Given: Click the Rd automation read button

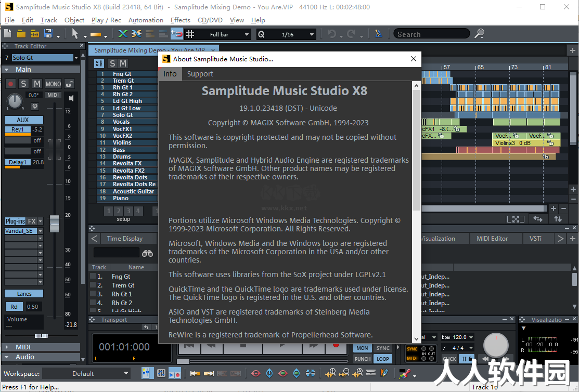Looking at the screenshot, I should (14, 306).
